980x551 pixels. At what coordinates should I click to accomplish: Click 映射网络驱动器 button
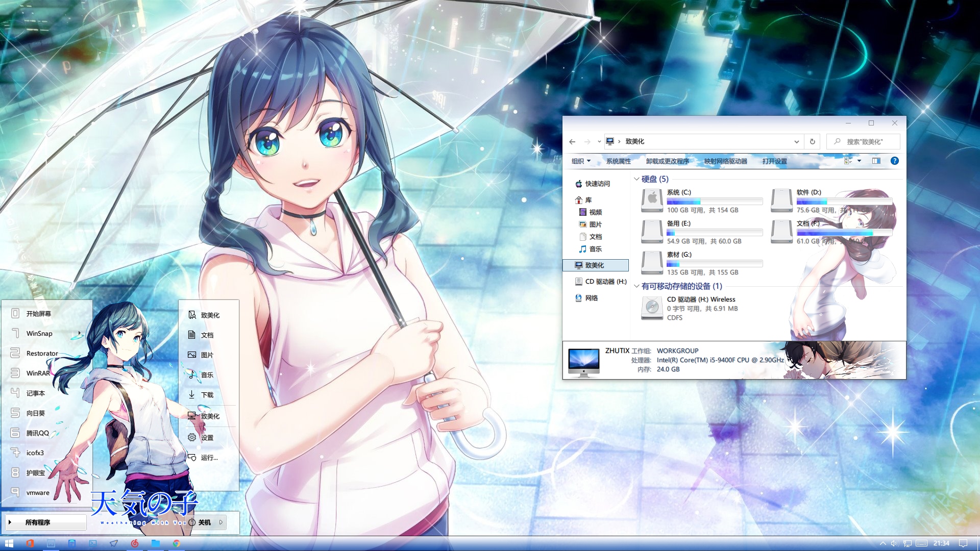click(x=725, y=161)
